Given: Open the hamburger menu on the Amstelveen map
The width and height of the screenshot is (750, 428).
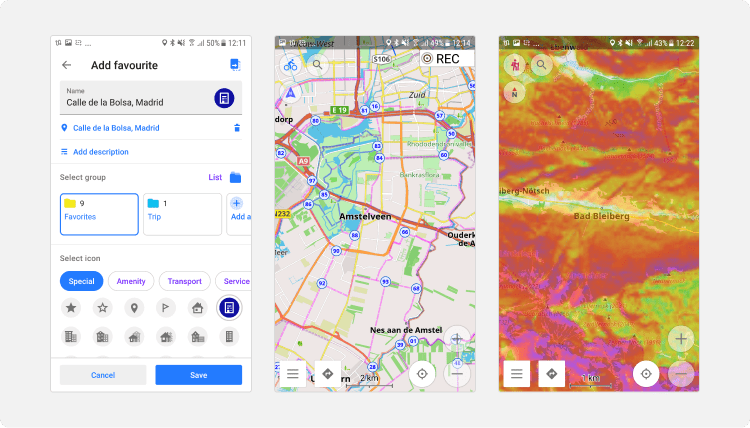Looking at the screenshot, I should (x=292, y=374).
